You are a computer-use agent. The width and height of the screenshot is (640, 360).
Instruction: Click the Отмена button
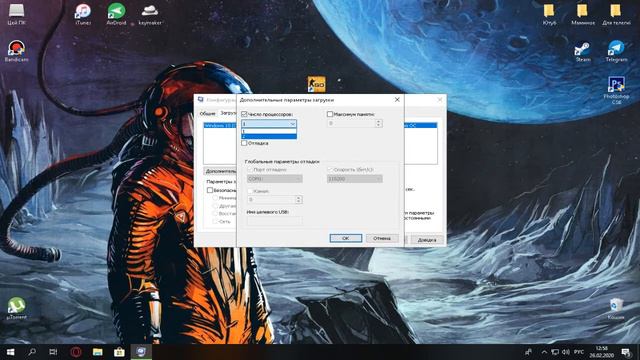(382, 238)
